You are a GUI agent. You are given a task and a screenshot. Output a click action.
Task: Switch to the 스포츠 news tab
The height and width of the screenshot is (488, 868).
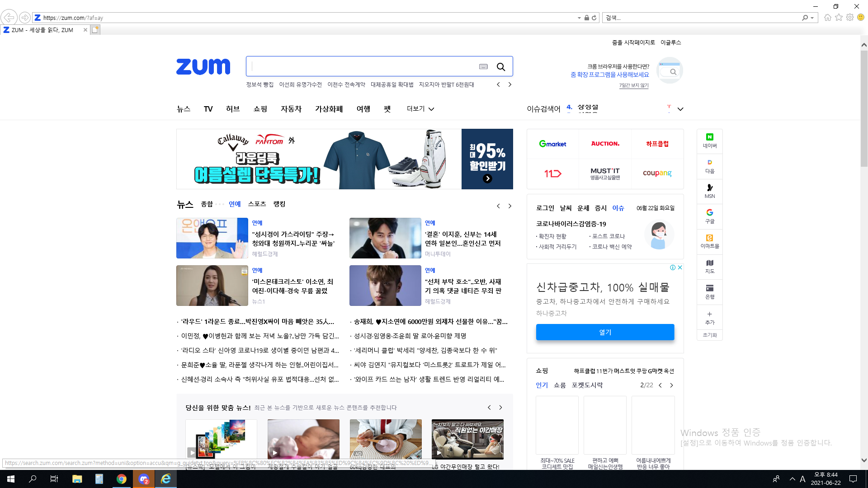click(x=257, y=204)
